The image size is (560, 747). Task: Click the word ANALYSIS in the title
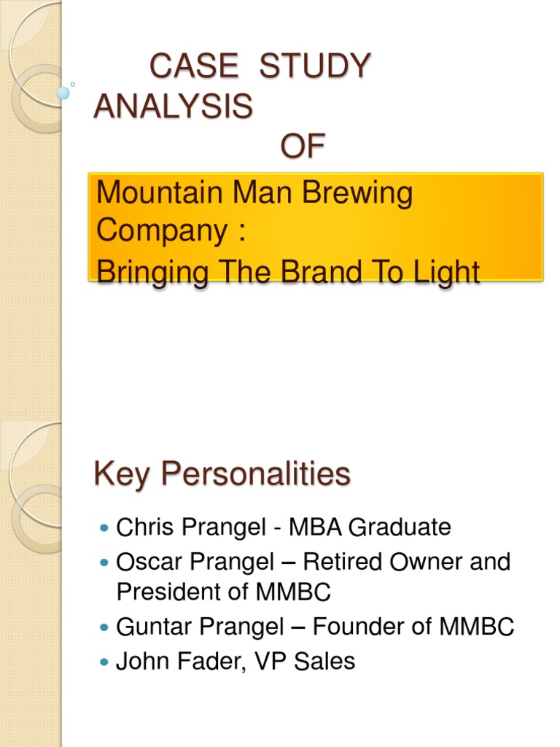[174, 107]
